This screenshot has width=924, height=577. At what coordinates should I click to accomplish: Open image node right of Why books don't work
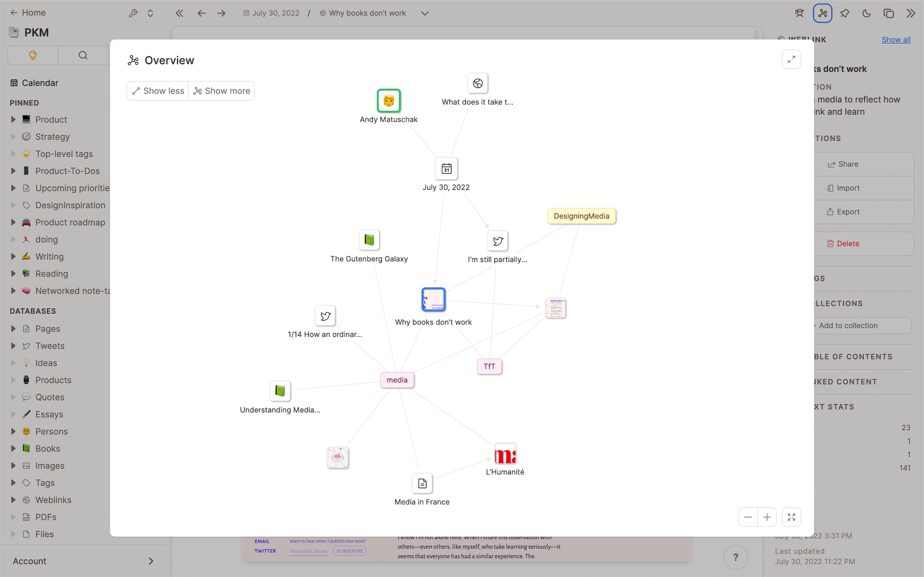[x=556, y=308]
